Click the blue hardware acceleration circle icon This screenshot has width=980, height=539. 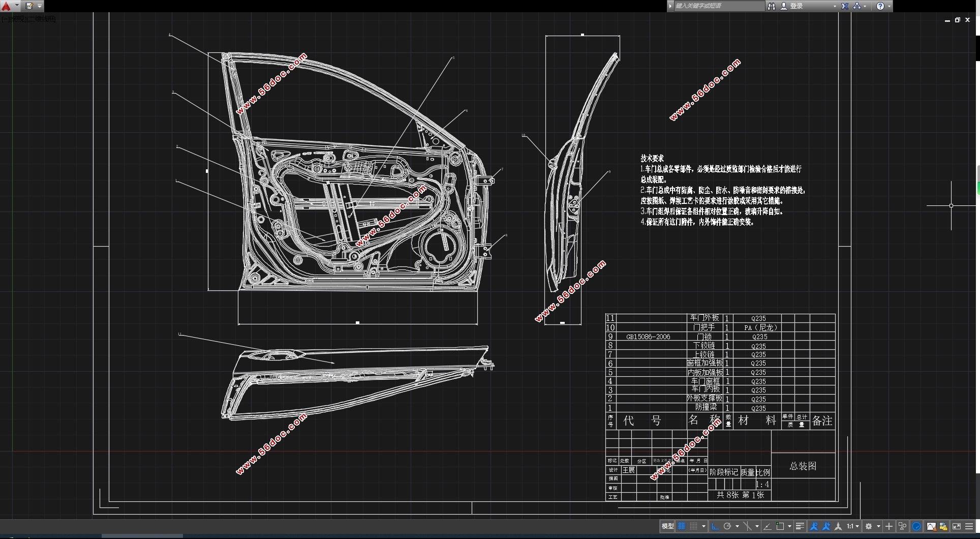click(916, 526)
